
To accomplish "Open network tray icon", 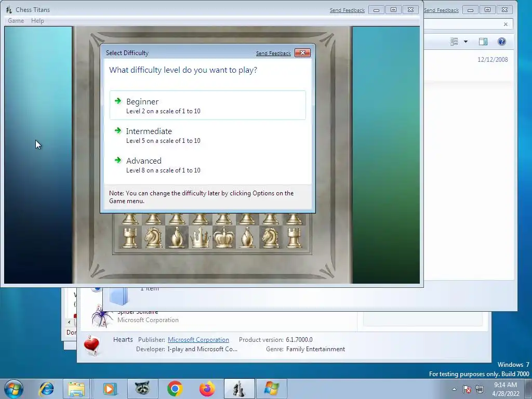I will click(x=480, y=389).
